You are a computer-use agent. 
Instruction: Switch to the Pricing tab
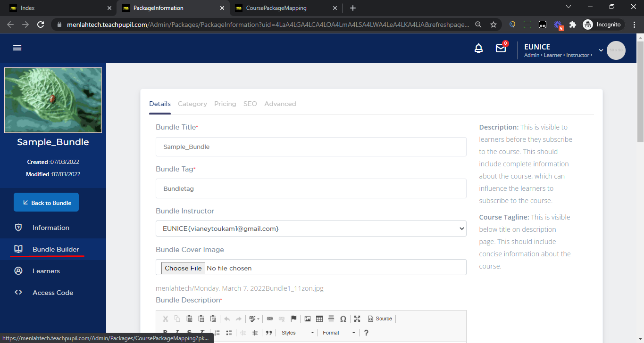point(225,104)
